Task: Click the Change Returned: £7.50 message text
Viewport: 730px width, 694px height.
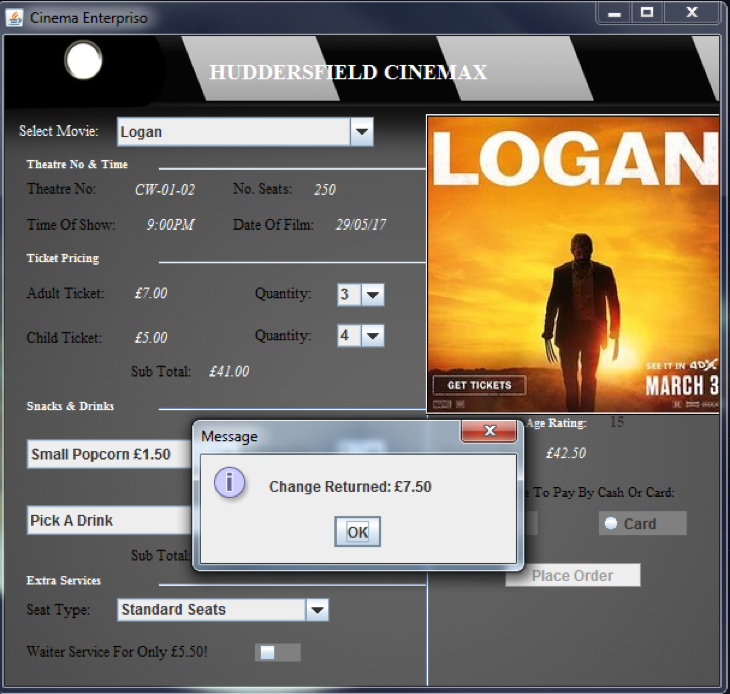Action: click(x=350, y=487)
